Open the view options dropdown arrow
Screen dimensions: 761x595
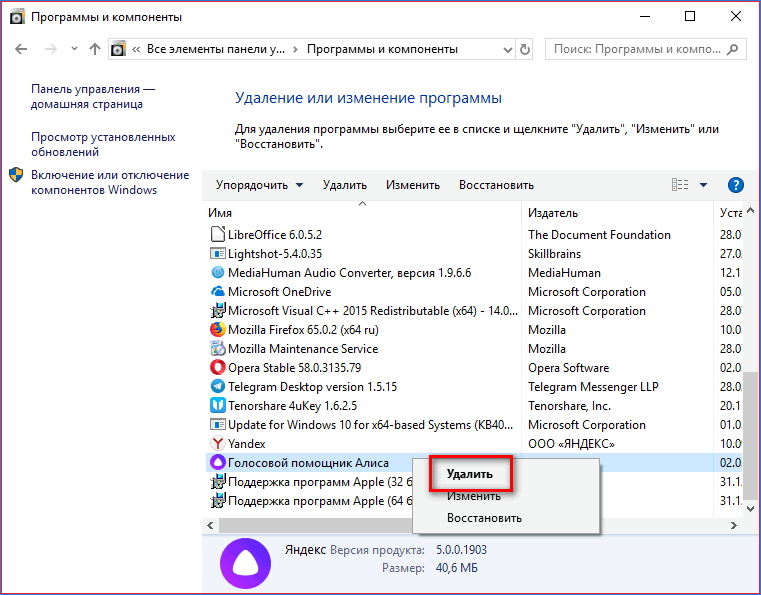(703, 185)
